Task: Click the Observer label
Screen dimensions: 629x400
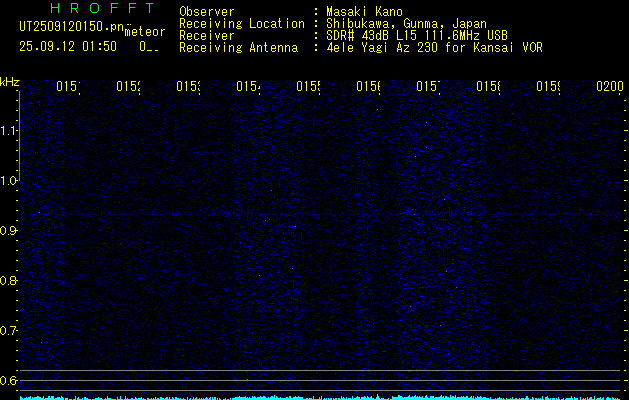Action: tap(207, 12)
